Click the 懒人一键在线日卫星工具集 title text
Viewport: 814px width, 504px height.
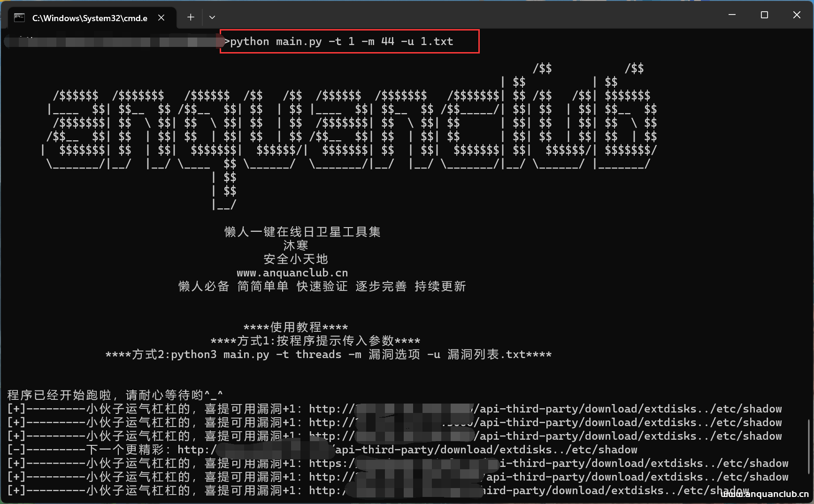point(302,231)
